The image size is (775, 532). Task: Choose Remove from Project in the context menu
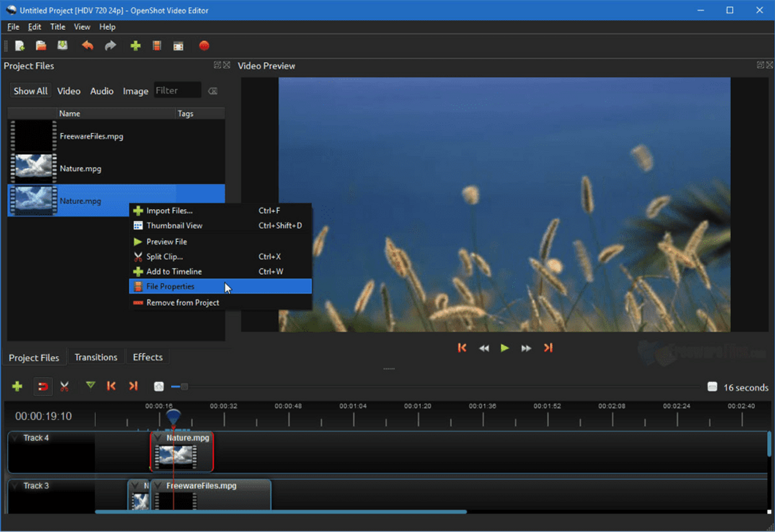pyautogui.click(x=183, y=302)
